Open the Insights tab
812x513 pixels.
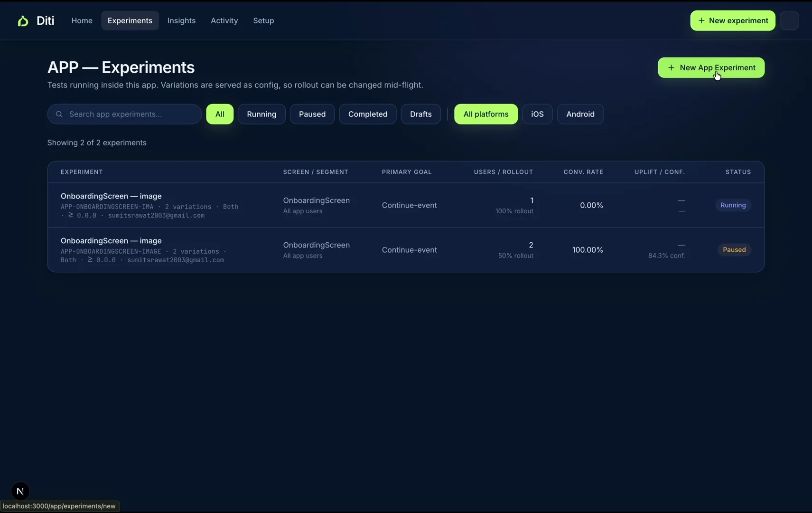click(181, 20)
